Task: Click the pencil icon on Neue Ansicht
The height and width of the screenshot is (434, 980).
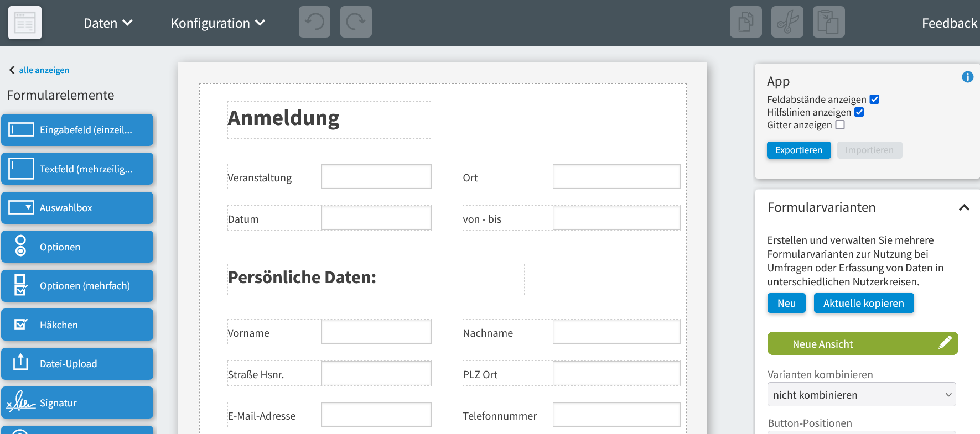Action: pyautogui.click(x=945, y=343)
